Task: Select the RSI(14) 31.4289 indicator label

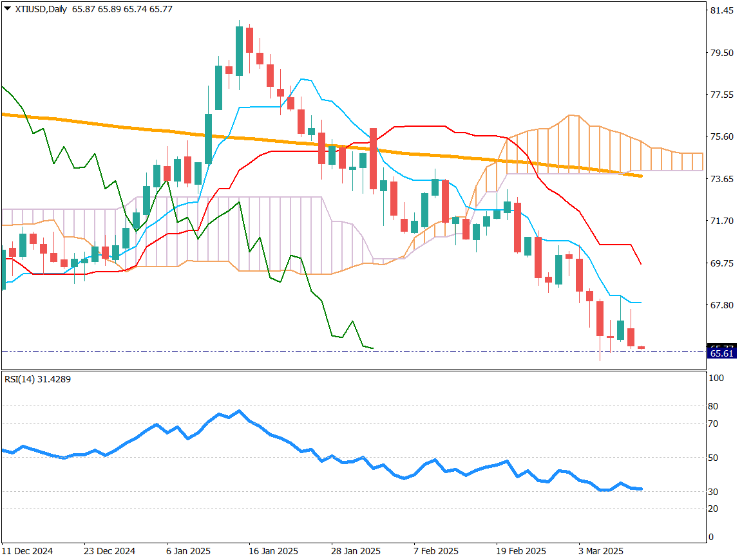Action: (37, 379)
